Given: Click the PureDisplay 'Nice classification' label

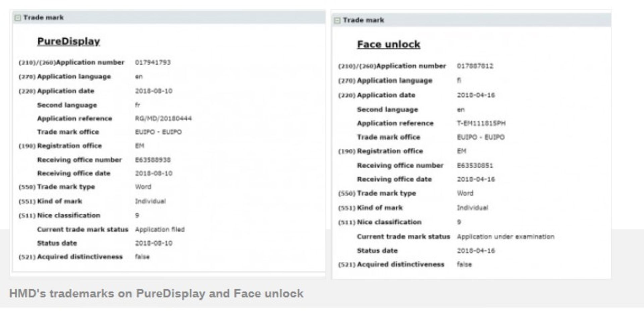Looking at the screenshot, I should point(68,215).
